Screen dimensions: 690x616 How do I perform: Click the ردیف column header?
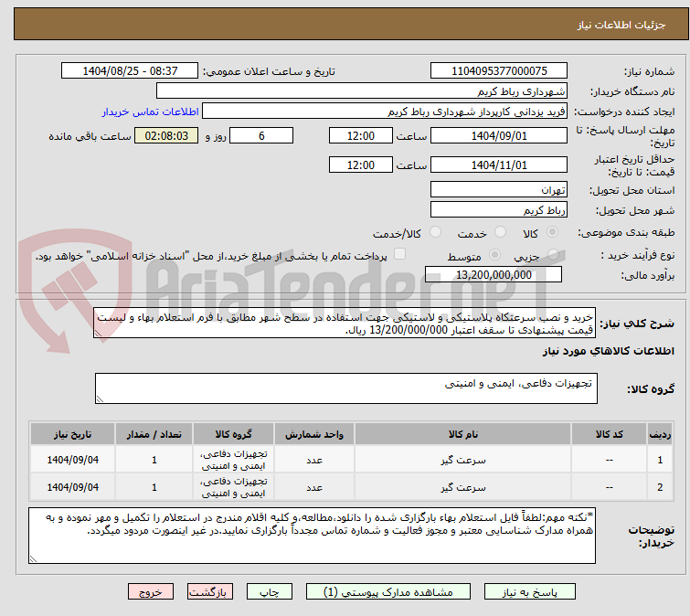pos(660,434)
